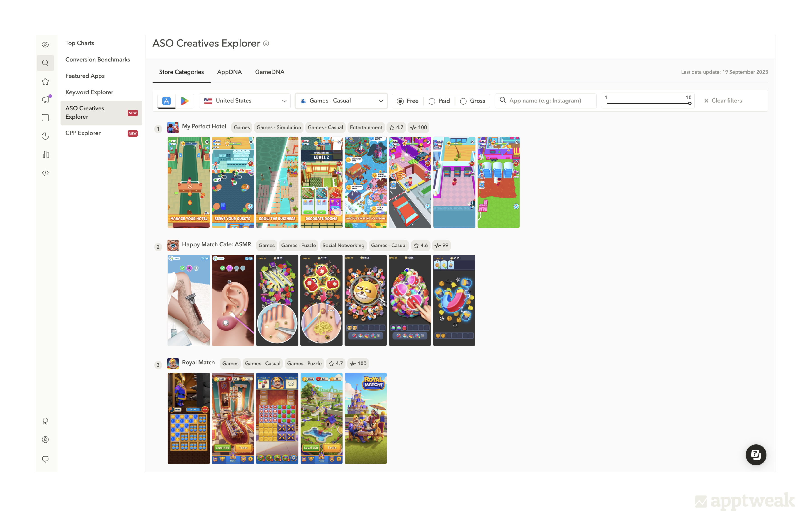Open the help chat widget button
The height and width of the screenshot is (527, 812).
(756, 455)
